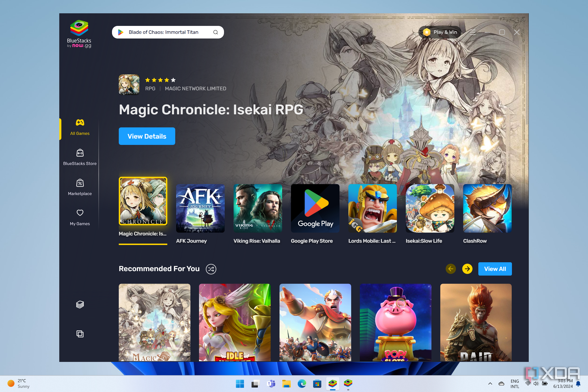Open Marketplace in the left sidebar
Viewport: 588px width, 392px height.
click(x=80, y=186)
